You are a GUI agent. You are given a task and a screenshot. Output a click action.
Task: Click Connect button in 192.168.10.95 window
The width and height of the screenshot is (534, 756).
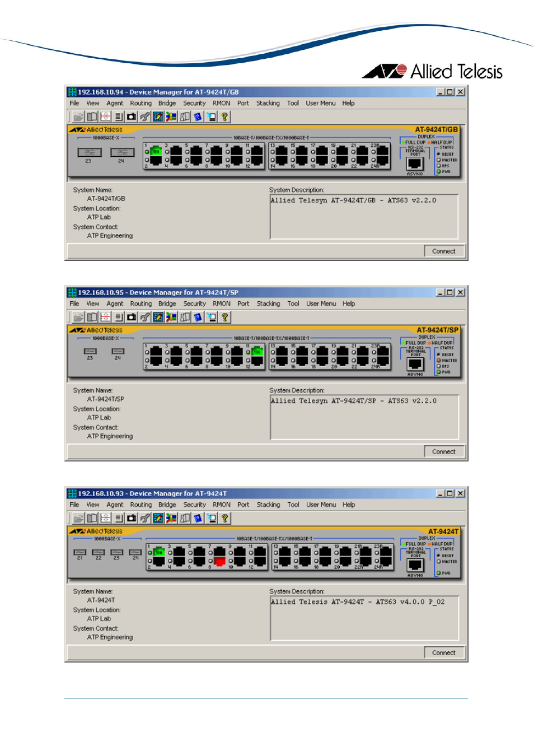[444, 452]
